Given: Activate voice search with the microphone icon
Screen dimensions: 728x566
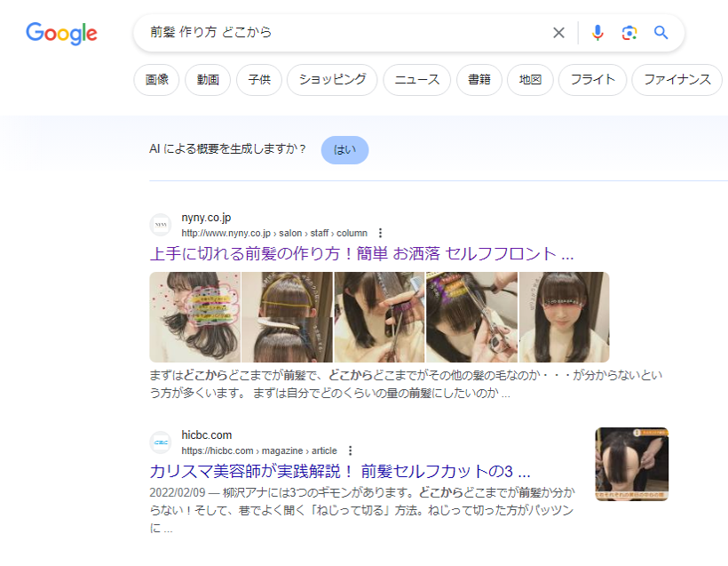Looking at the screenshot, I should click(597, 32).
